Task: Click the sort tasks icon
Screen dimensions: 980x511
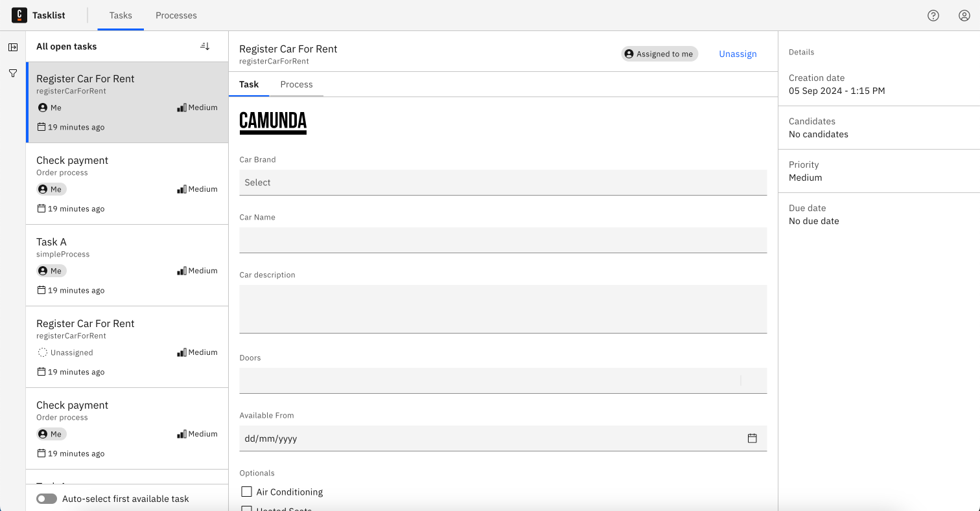Action: 205,46
